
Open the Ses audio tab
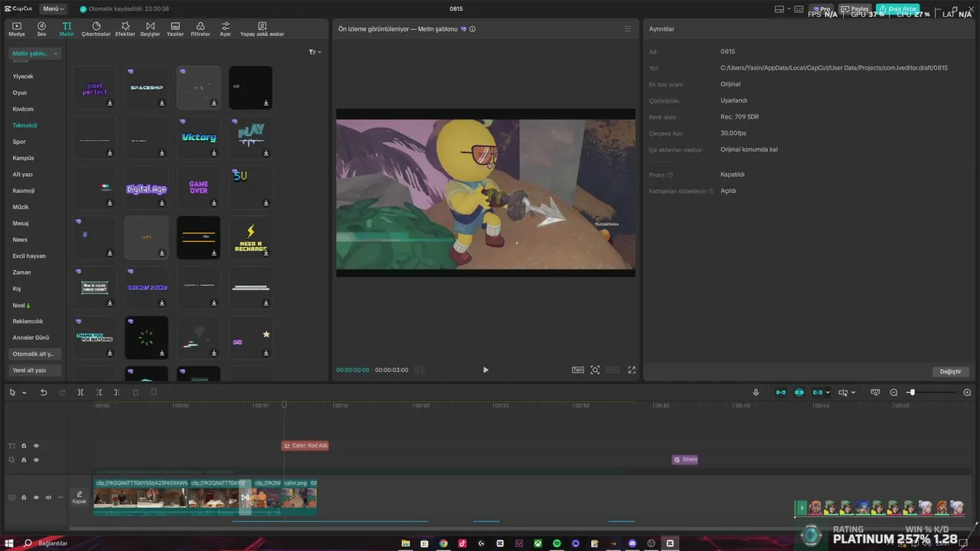(x=41, y=29)
